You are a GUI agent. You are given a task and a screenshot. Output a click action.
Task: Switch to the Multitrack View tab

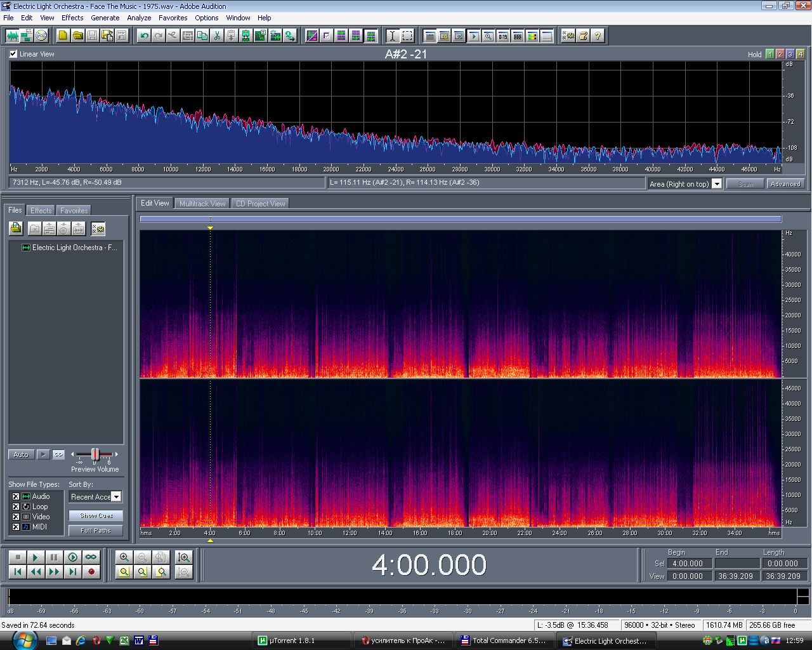click(202, 204)
